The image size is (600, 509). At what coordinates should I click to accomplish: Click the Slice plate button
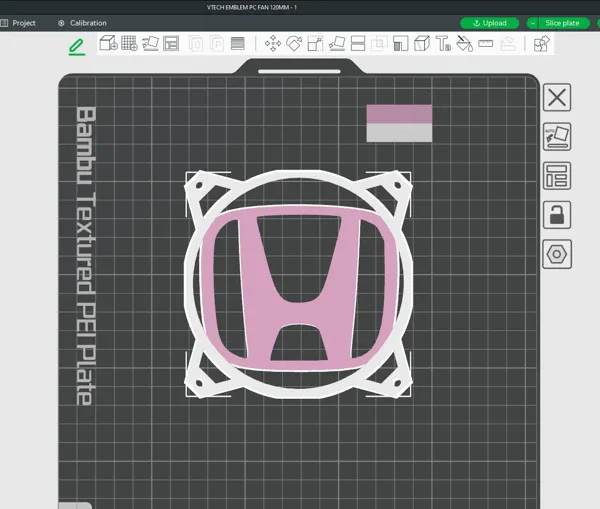[x=562, y=23]
